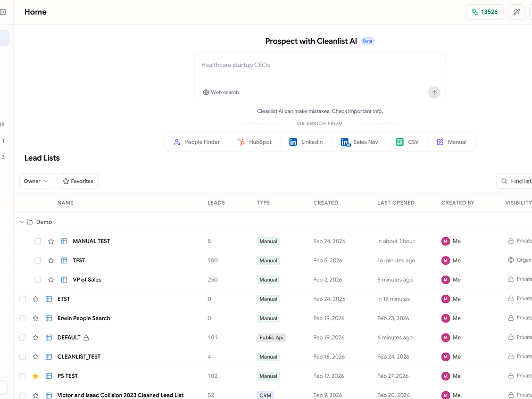The width and height of the screenshot is (532, 399).
Task: Filter lists by Favorites
Action: pos(78,181)
